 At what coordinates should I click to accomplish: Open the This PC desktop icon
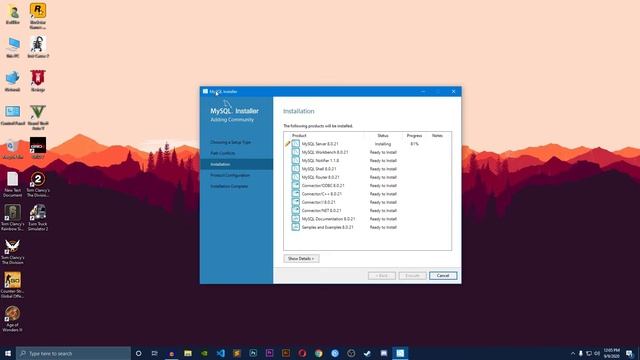[13, 47]
